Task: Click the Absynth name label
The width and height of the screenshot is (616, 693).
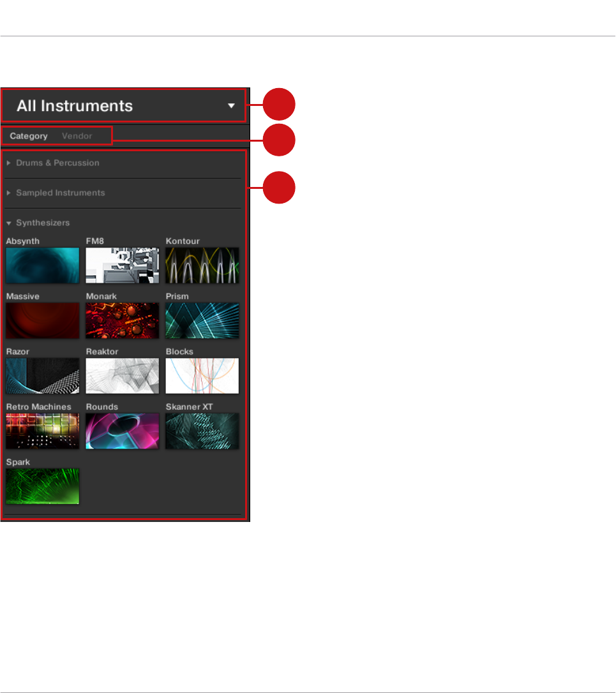Action: coord(22,241)
